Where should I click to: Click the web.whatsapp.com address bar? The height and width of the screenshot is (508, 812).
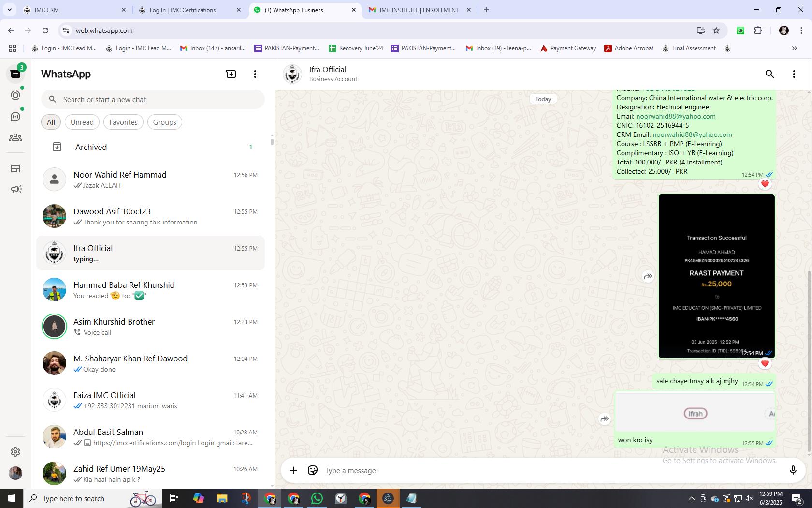[x=377, y=30]
